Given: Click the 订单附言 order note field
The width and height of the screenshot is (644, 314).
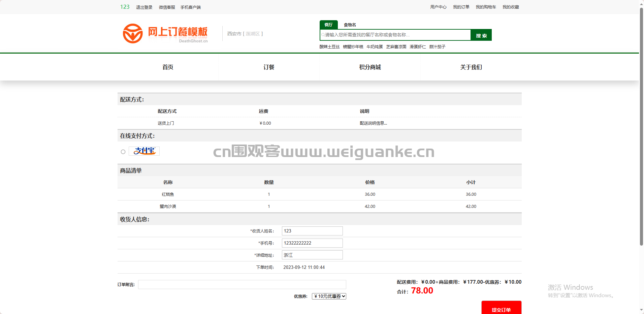Looking at the screenshot, I should click(242, 285).
